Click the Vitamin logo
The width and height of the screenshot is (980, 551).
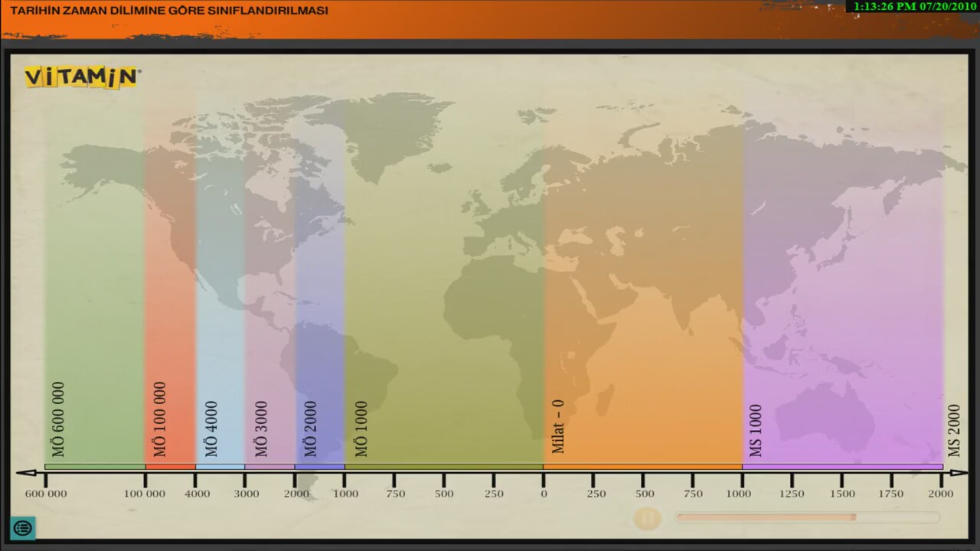pos(81,77)
